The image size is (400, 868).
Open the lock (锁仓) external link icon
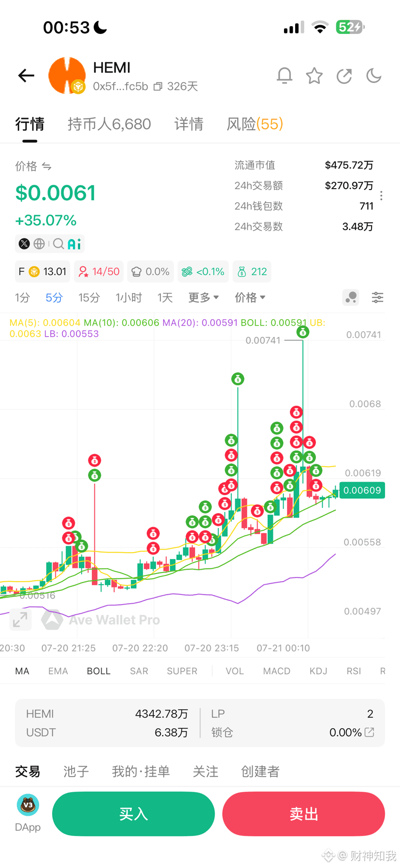click(370, 732)
